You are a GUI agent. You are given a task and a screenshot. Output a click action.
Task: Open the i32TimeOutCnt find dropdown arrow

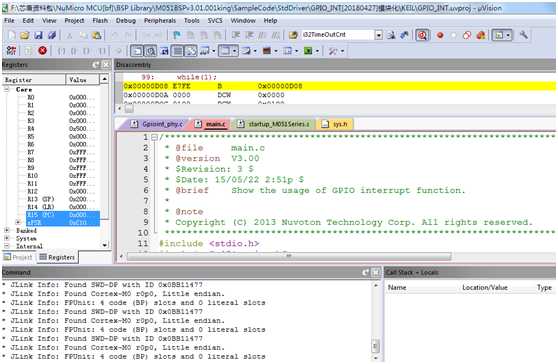379,35
